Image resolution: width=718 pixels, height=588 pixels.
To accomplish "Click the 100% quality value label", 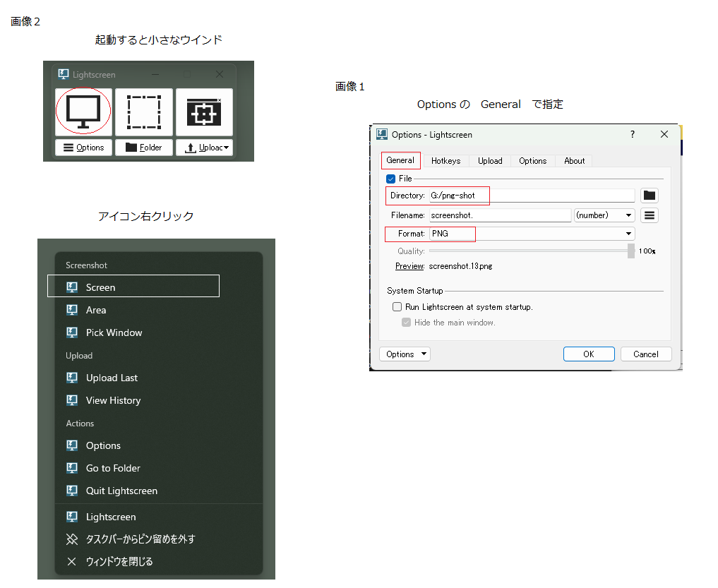I will [647, 251].
